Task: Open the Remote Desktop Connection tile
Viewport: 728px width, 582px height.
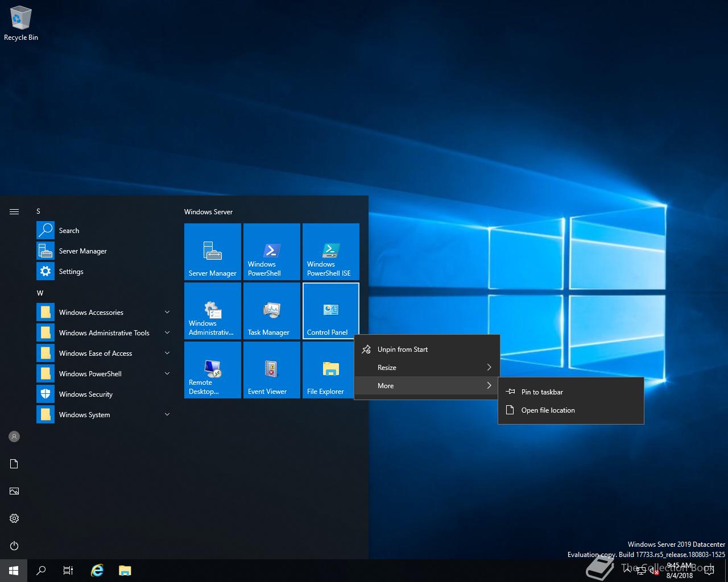Action: pyautogui.click(x=213, y=370)
